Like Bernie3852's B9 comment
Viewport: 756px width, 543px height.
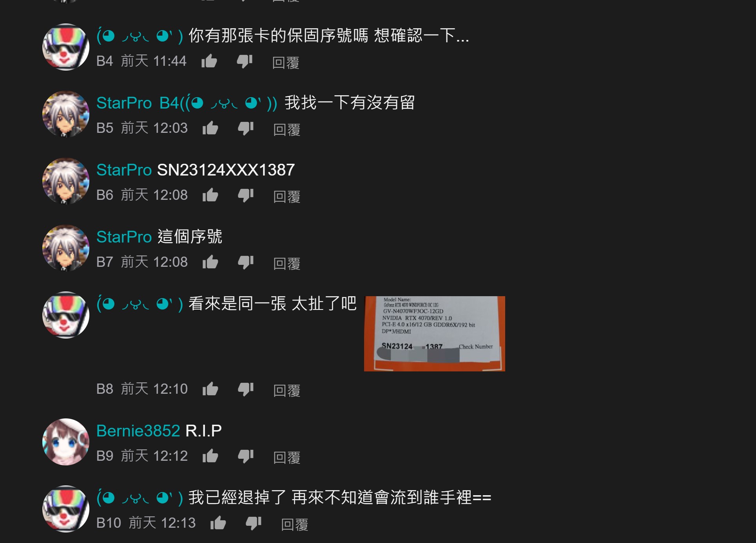210,456
